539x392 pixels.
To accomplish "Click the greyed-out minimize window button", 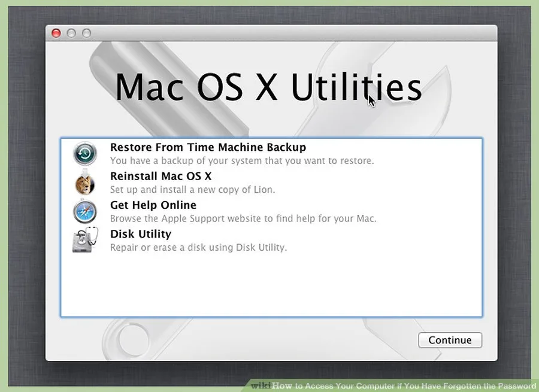I will coord(71,33).
